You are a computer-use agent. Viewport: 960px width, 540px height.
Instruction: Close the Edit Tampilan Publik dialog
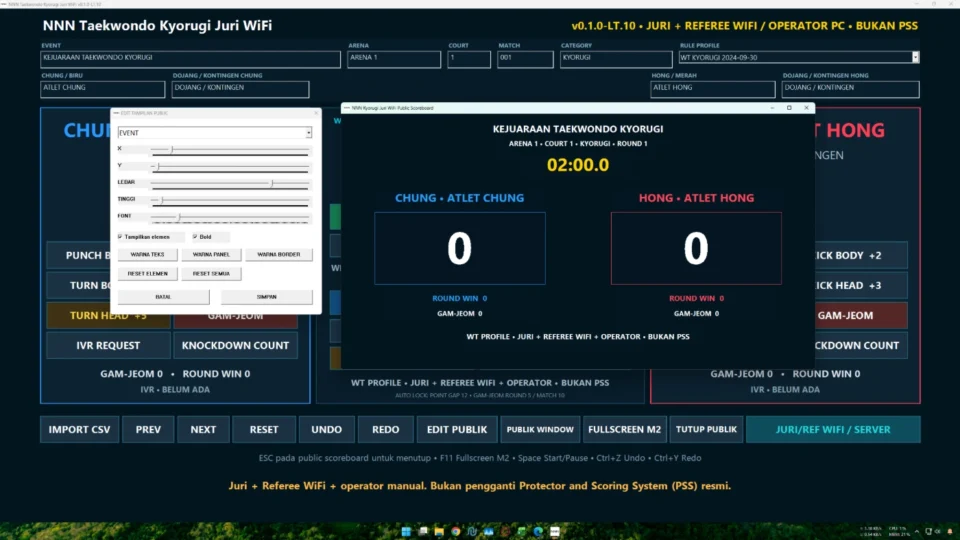point(316,113)
